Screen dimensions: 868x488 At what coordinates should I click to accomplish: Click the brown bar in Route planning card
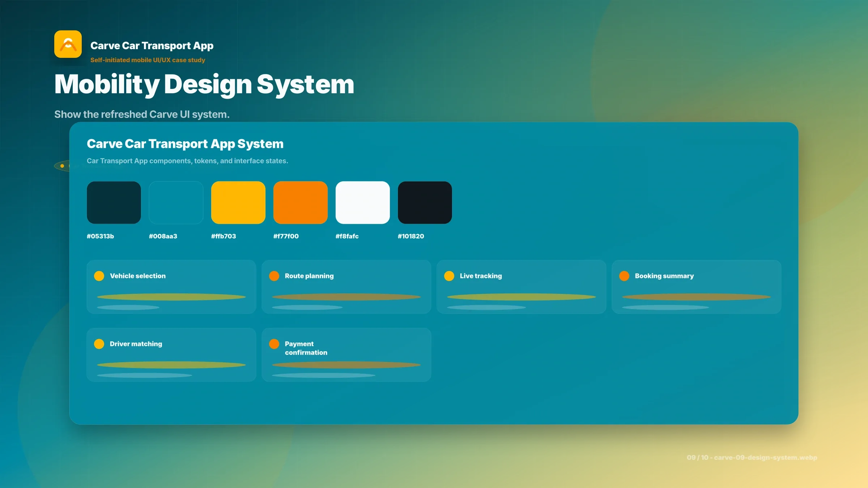[346, 297]
